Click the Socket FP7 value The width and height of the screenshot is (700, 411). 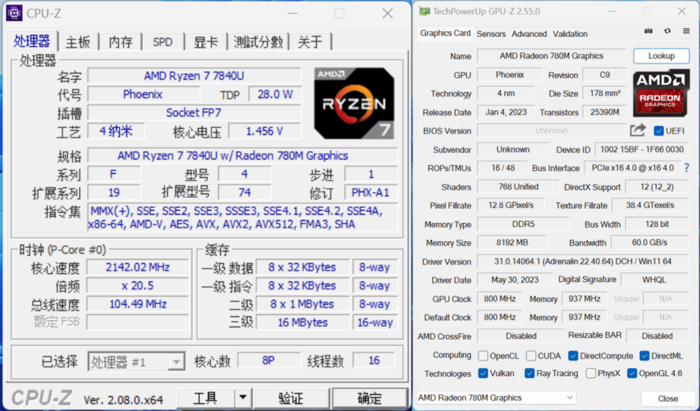click(x=194, y=112)
